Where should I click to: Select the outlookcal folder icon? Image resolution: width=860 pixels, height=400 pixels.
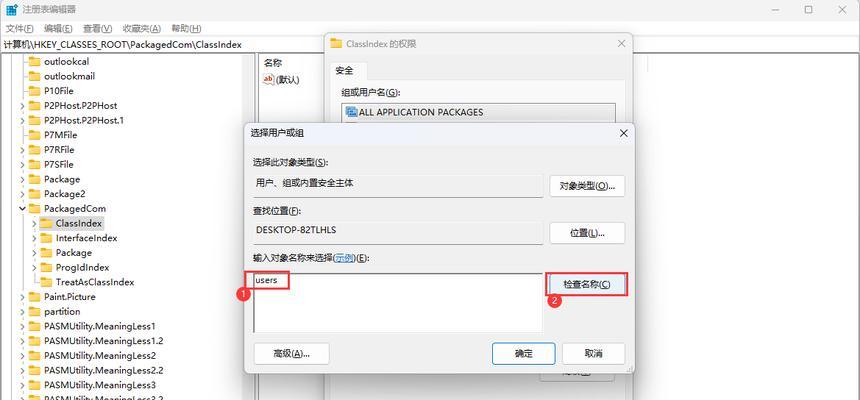click(x=35, y=61)
